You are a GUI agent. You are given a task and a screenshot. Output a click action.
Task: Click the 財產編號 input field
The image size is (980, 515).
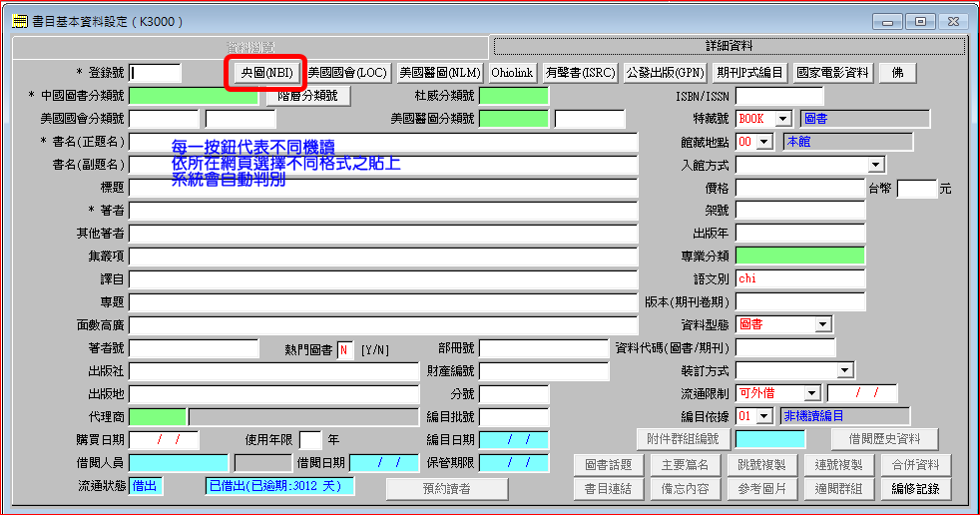coord(544,371)
